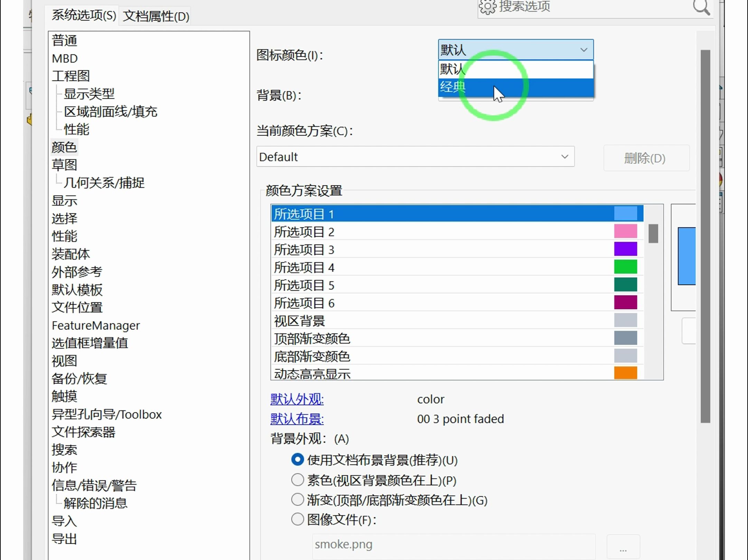
Task: Open the 默认布景 link
Action: coord(297,419)
